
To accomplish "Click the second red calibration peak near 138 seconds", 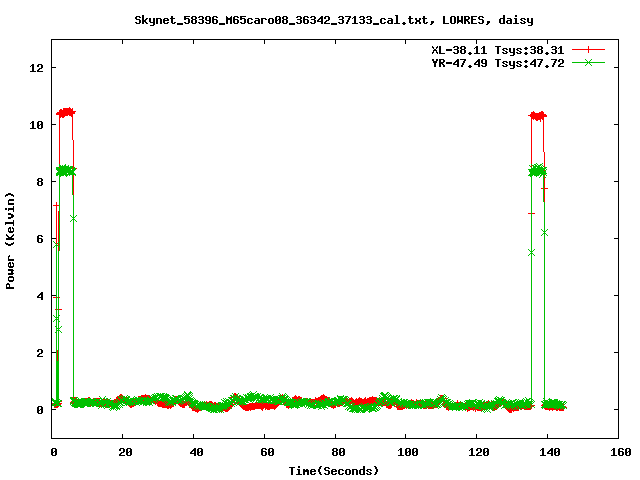I will click(x=538, y=116).
